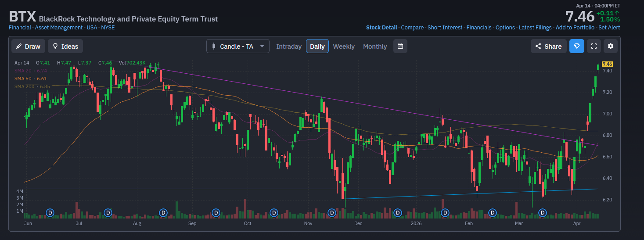
Task: Click the SMA 50 indicator label
Action: tap(30, 79)
